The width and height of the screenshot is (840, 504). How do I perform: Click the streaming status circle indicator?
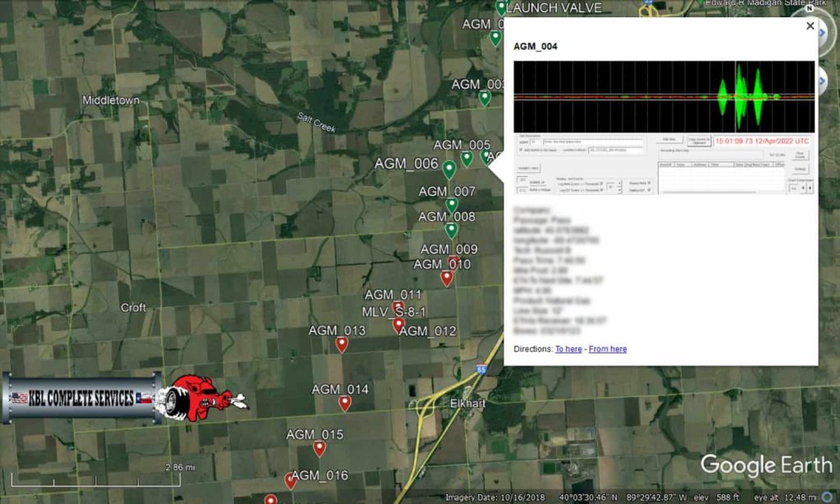click(829, 497)
